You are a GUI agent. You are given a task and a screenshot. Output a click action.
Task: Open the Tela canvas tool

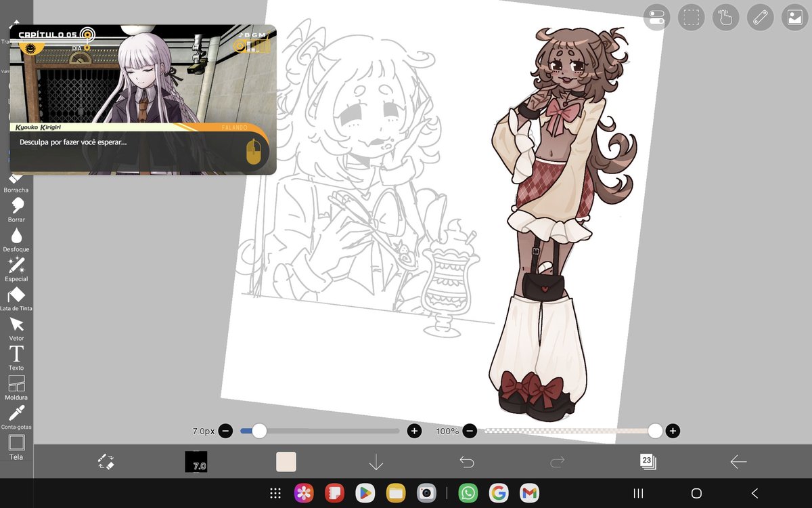pos(16,447)
